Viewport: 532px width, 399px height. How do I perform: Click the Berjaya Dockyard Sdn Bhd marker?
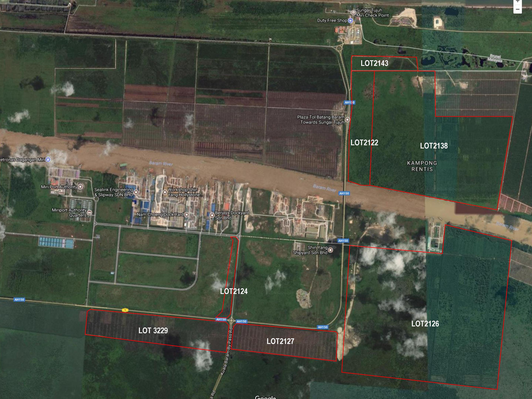212,215
